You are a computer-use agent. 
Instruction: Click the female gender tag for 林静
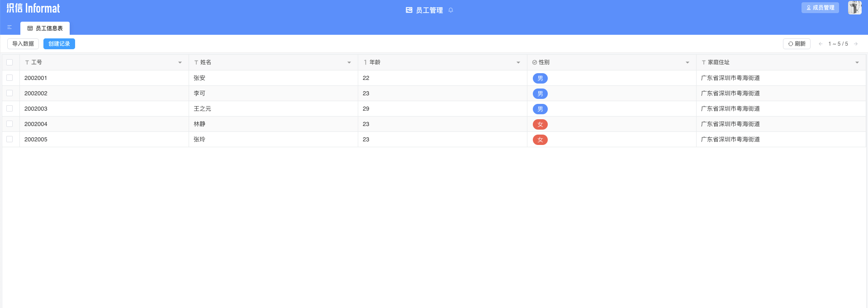tap(540, 124)
